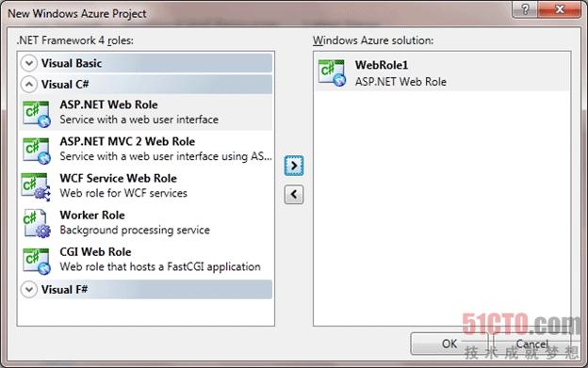Dismiss dialog with Cancel button
This screenshot has width=588, height=368.
click(x=531, y=344)
